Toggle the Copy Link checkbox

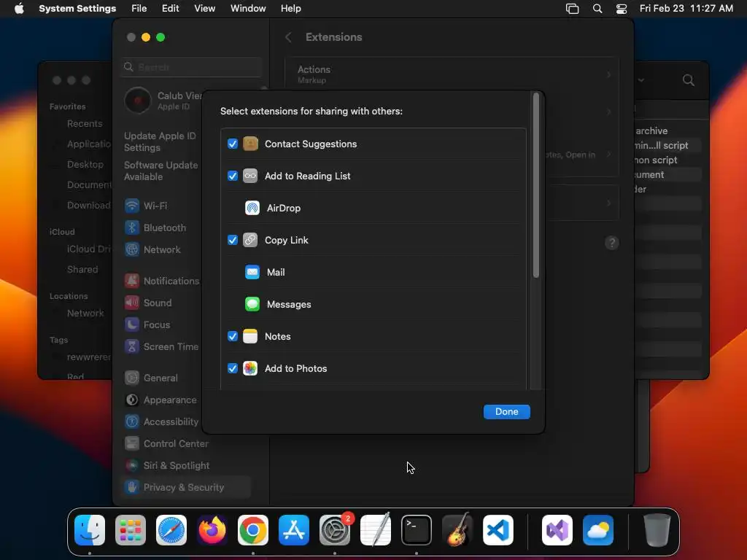[x=233, y=240]
